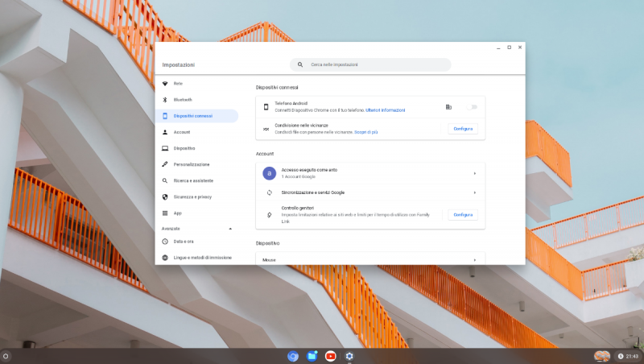Viewport: 644px width, 364px height.
Task: Click the Data e ora clock icon
Action: (165, 242)
